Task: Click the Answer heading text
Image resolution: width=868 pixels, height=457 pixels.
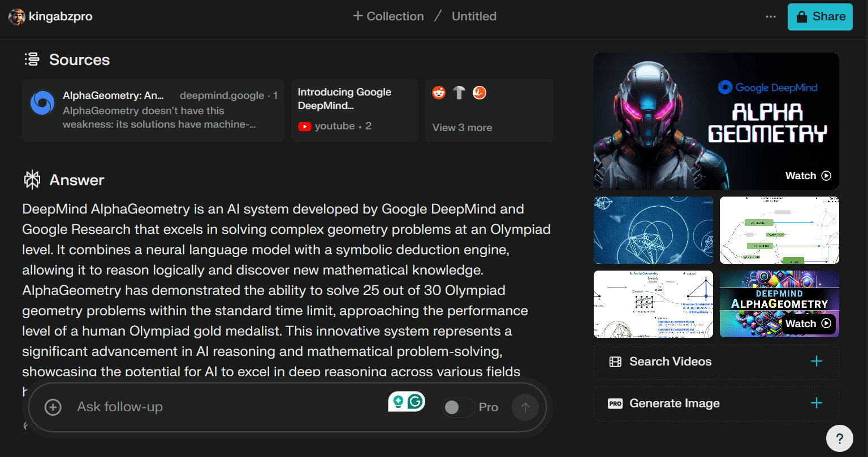Action: click(77, 180)
